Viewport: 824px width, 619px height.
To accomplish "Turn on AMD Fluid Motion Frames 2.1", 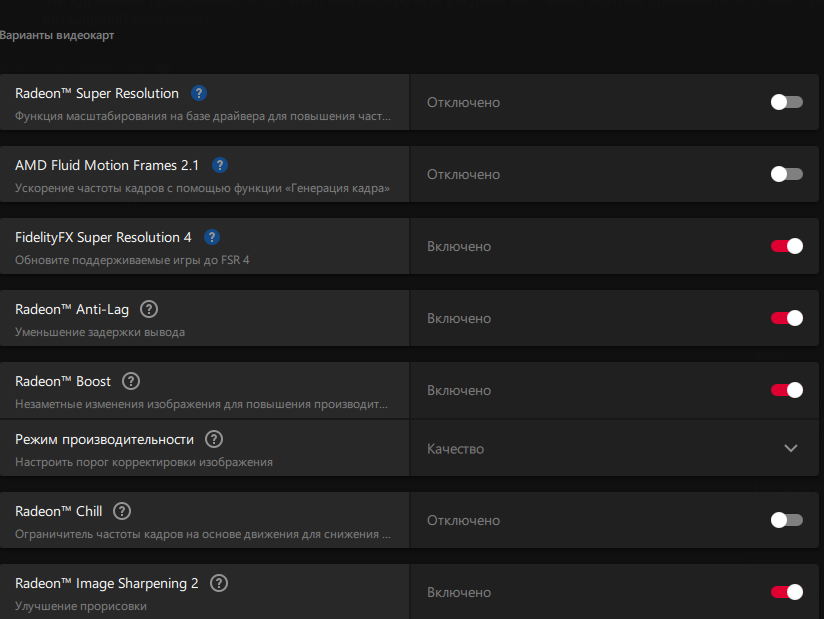I will 786,174.
